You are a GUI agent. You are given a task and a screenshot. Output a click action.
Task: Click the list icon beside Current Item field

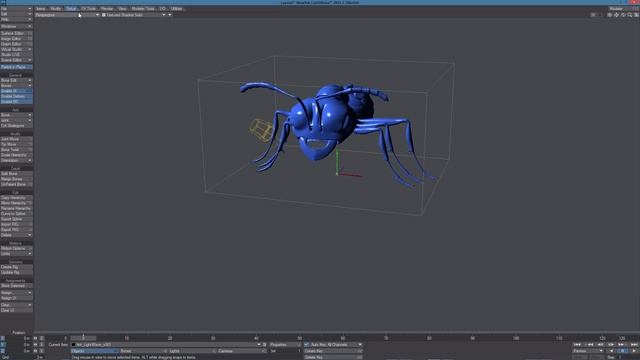(264, 345)
